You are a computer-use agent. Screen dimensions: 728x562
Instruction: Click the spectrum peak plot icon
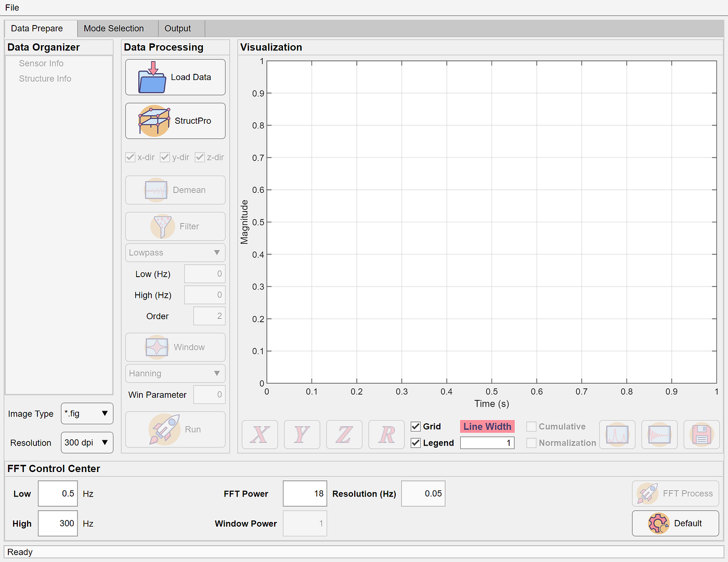tap(617, 435)
